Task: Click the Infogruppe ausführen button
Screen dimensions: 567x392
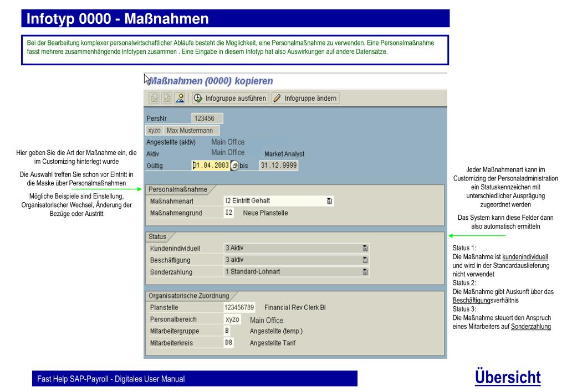Action: click(231, 98)
